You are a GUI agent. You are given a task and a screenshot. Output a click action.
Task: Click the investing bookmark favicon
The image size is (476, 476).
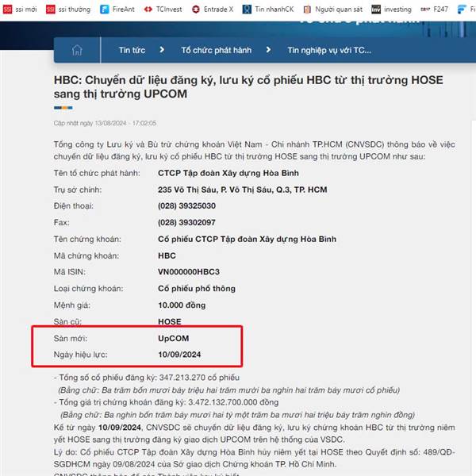376,10
